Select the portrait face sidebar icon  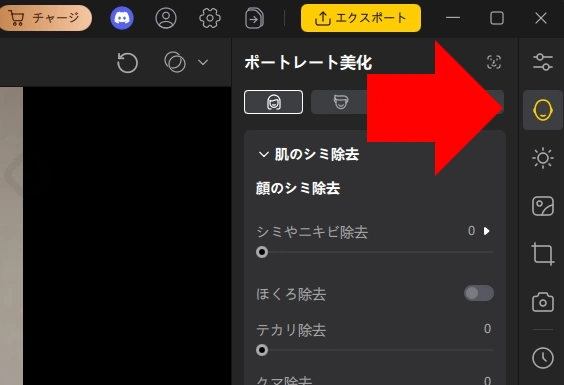pyautogui.click(x=543, y=110)
